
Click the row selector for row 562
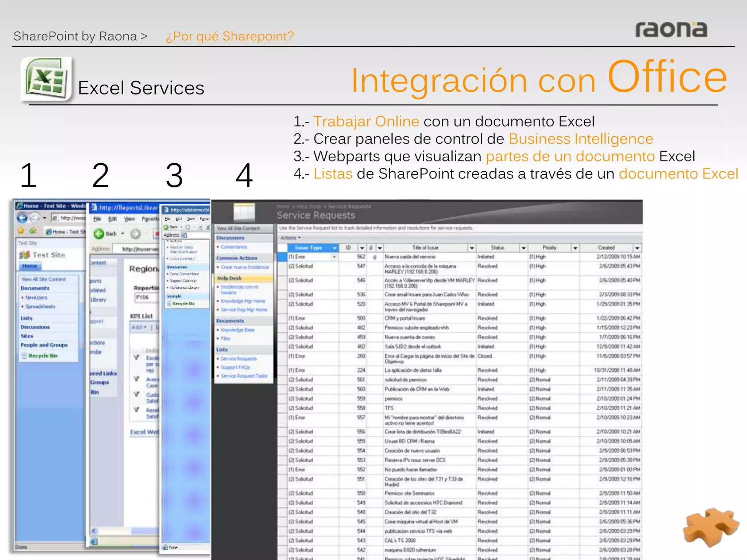click(282, 257)
